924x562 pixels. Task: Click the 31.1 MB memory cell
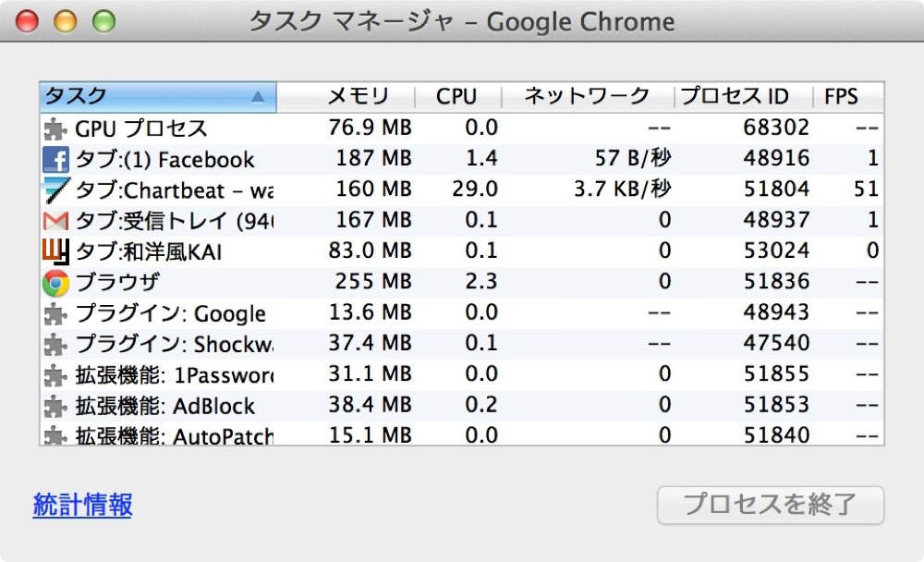[371, 373]
